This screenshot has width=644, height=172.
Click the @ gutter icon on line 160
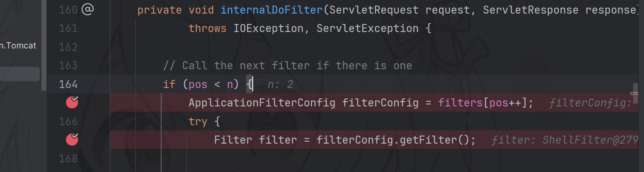(x=88, y=9)
